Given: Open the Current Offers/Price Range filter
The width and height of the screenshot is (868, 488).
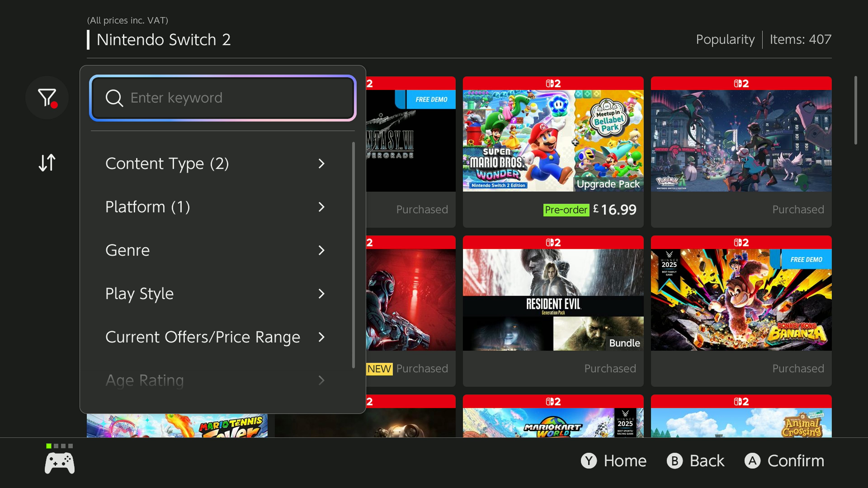Looking at the screenshot, I should (x=216, y=337).
